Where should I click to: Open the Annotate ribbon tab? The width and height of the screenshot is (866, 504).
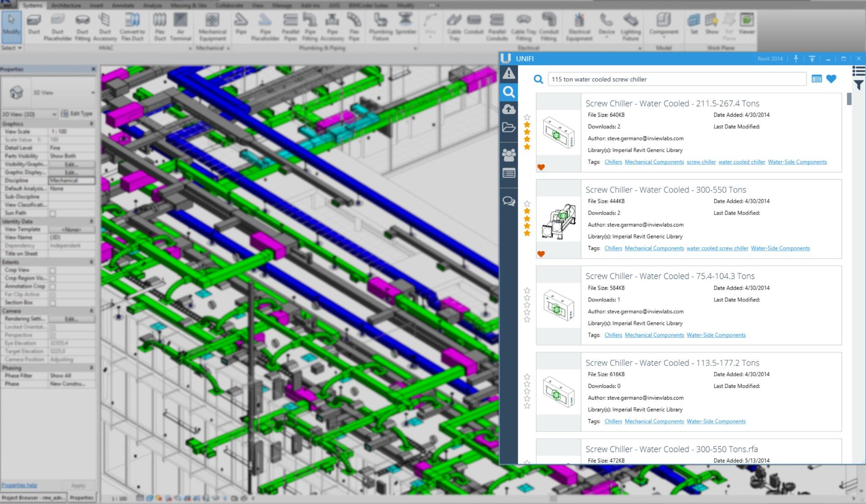point(123,5)
